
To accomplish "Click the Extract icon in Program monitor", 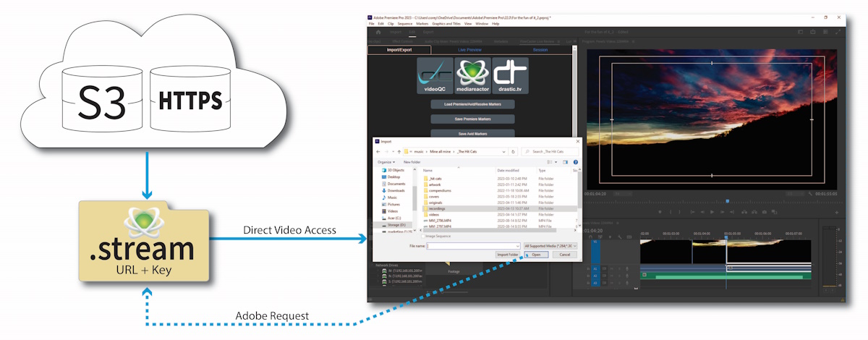I will (x=754, y=212).
